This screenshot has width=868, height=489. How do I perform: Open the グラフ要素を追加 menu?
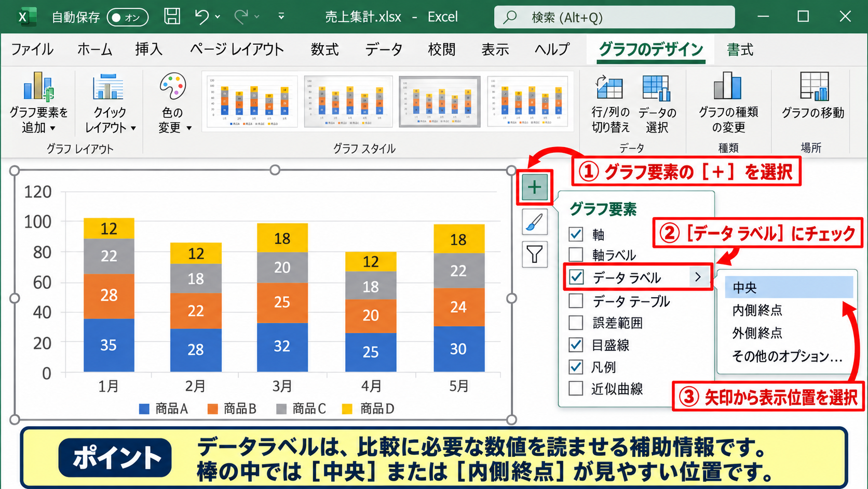(39, 103)
